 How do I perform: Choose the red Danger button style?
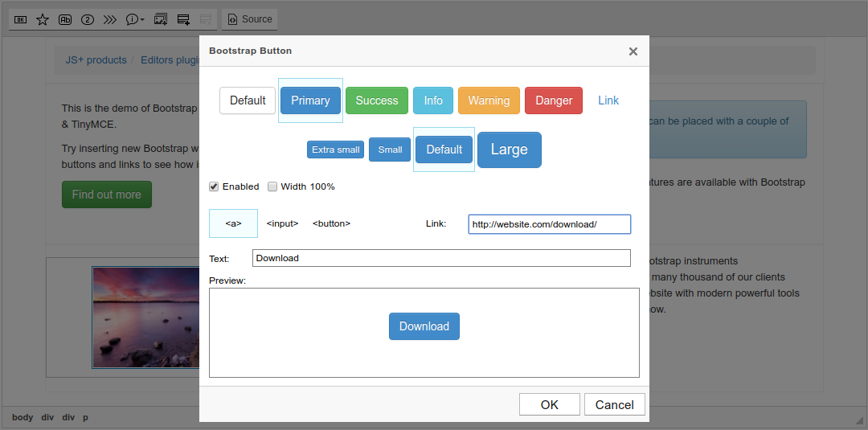click(553, 100)
